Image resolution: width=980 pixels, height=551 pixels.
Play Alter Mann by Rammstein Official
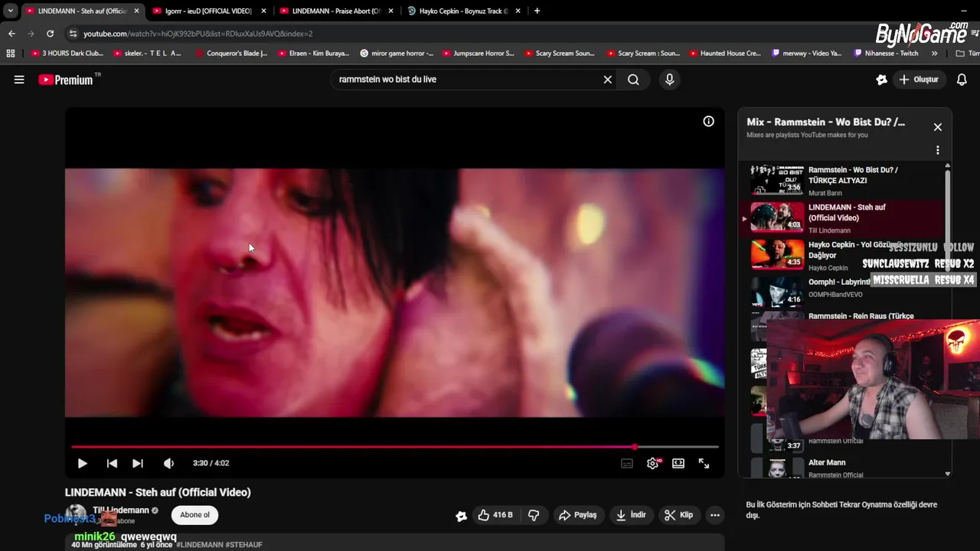(x=842, y=468)
